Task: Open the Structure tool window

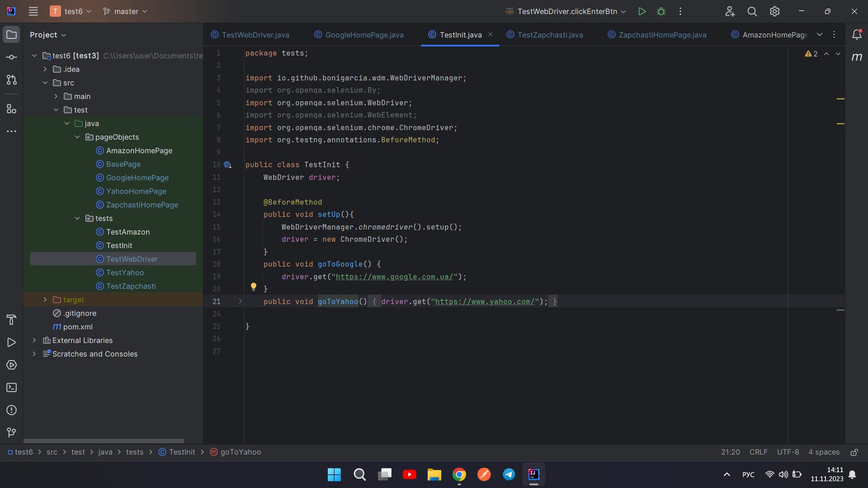Action: [x=11, y=109]
